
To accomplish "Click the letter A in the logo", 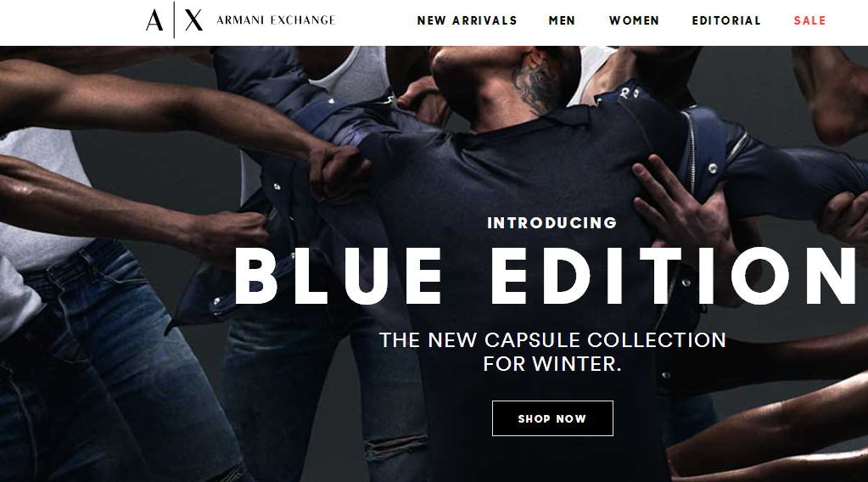I will pos(154,20).
